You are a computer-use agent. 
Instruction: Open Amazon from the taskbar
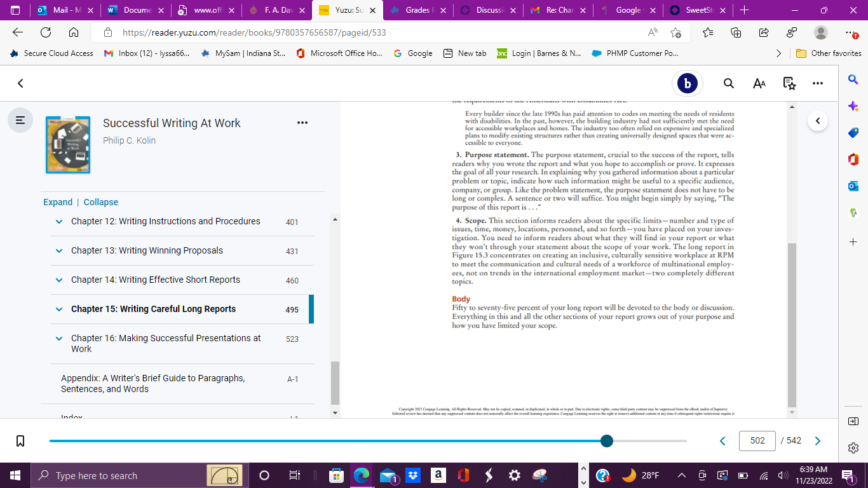438,475
